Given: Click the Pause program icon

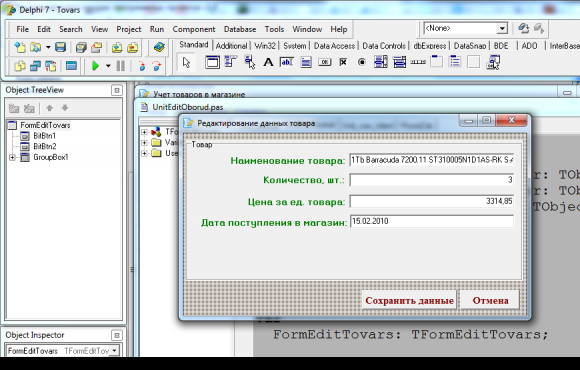Looking at the screenshot, I should tap(121, 66).
